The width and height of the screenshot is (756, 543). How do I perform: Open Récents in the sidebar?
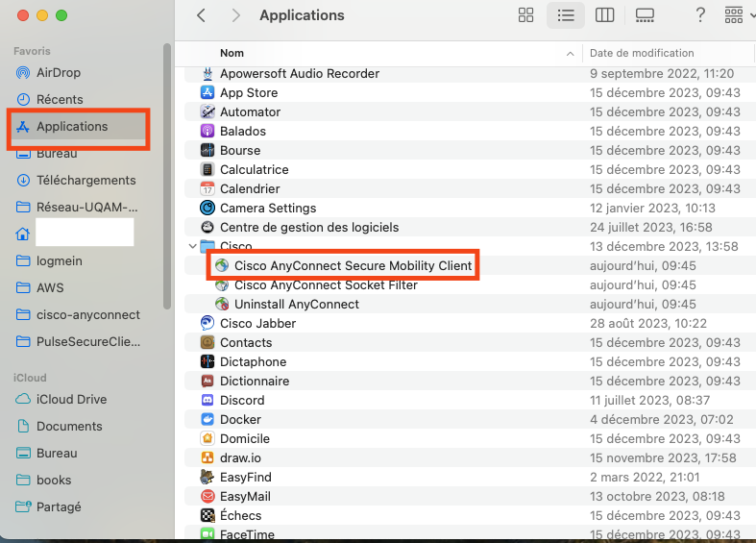50,99
